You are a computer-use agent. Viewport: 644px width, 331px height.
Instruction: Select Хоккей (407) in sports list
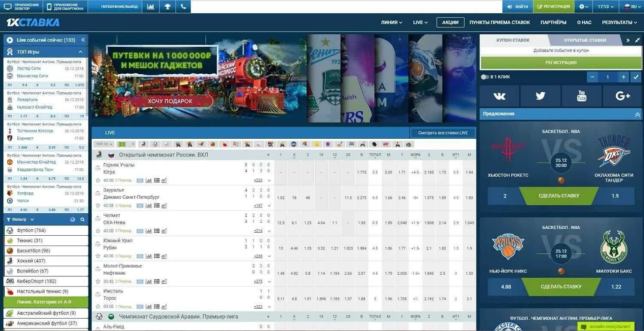pyautogui.click(x=46, y=261)
